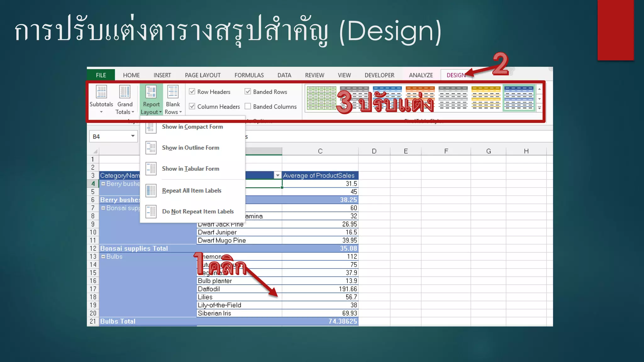The width and height of the screenshot is (644, 362).
Task: Click the Select All corner triangle
Action: (95, 151)
